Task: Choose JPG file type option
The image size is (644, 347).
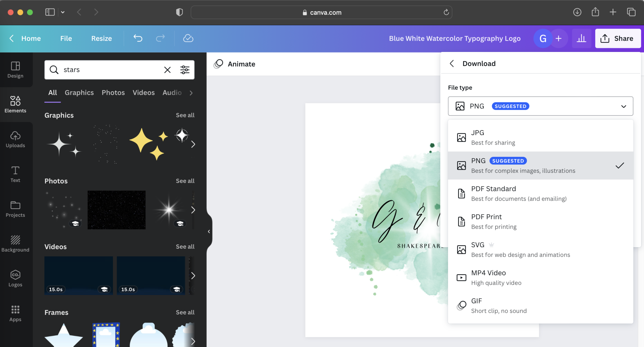Action: (540, 138)
